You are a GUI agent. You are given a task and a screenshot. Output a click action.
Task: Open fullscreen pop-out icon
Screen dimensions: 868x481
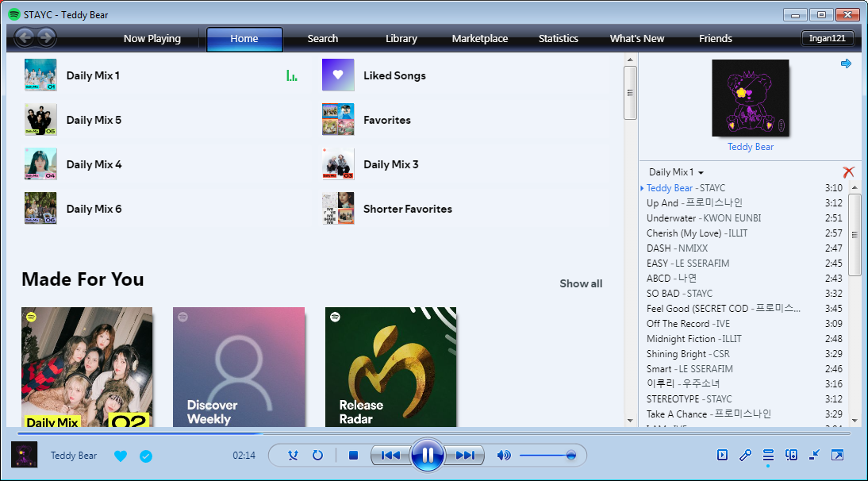(838, 455)
